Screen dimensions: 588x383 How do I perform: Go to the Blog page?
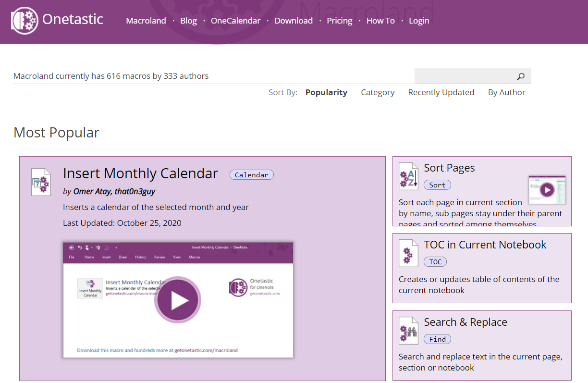point(188,21)
